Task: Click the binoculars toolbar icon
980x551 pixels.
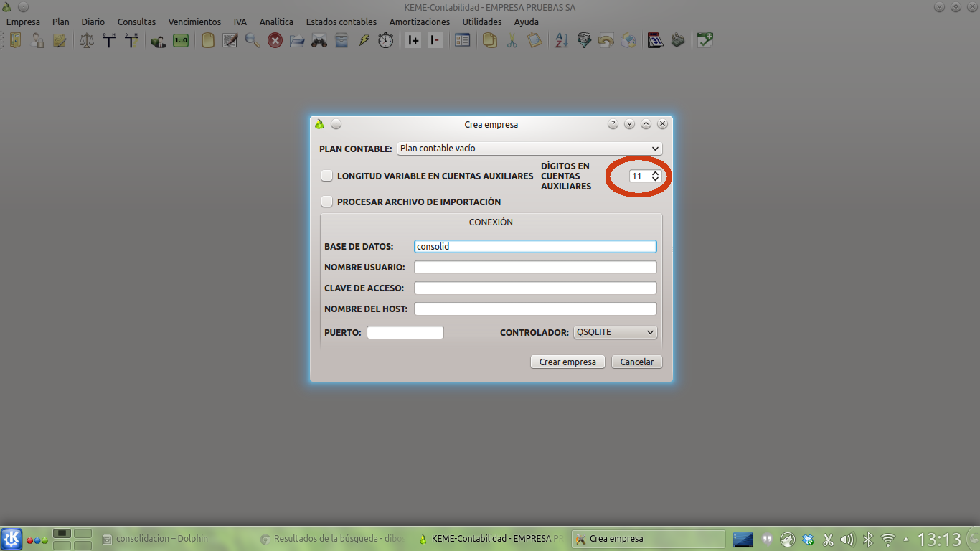Action: pyautogui.click(x=319, y=41)
